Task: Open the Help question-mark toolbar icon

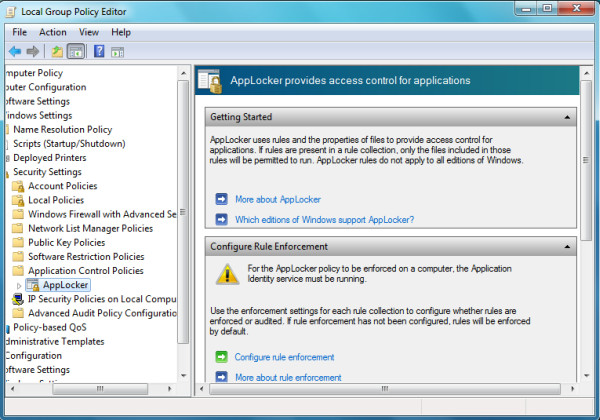Action: point(99,51)
